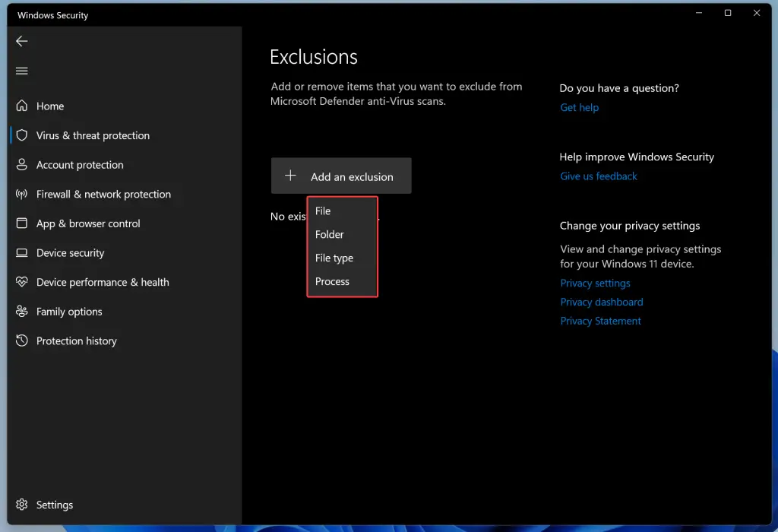Click Give us feedback
Viewport: 778px width, 532px height.
[598, 176]
